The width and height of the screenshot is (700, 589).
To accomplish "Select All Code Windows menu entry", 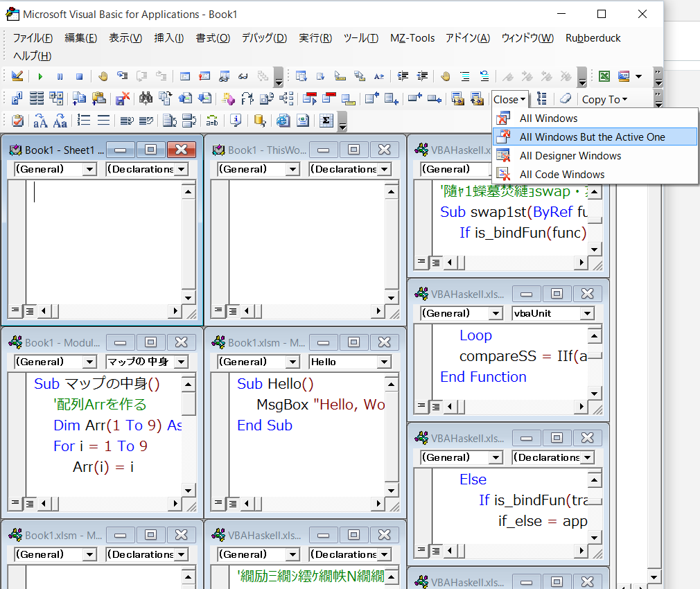I will 595,175.
